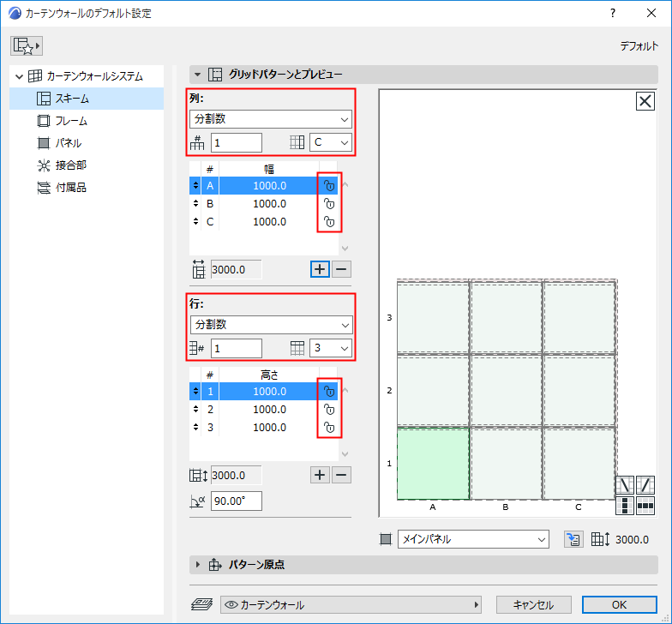Collapse the グリッドパターンとプレビュー panel

click(x=197, y=75)
